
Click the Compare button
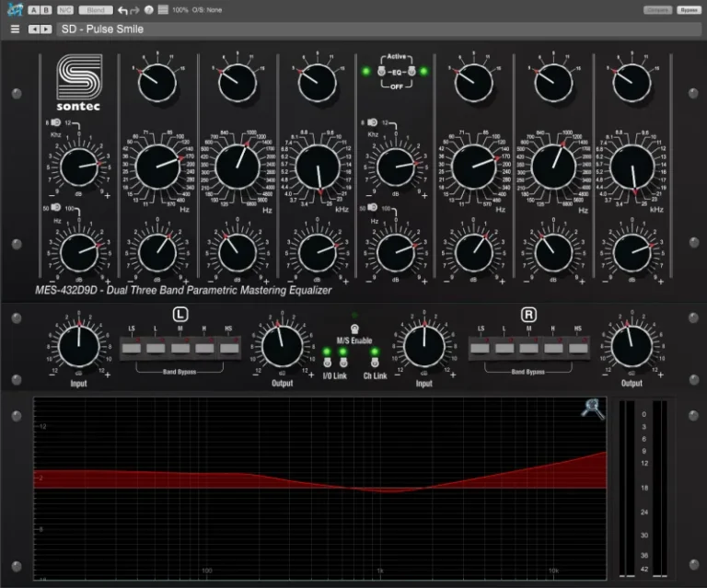pos(656,10)
